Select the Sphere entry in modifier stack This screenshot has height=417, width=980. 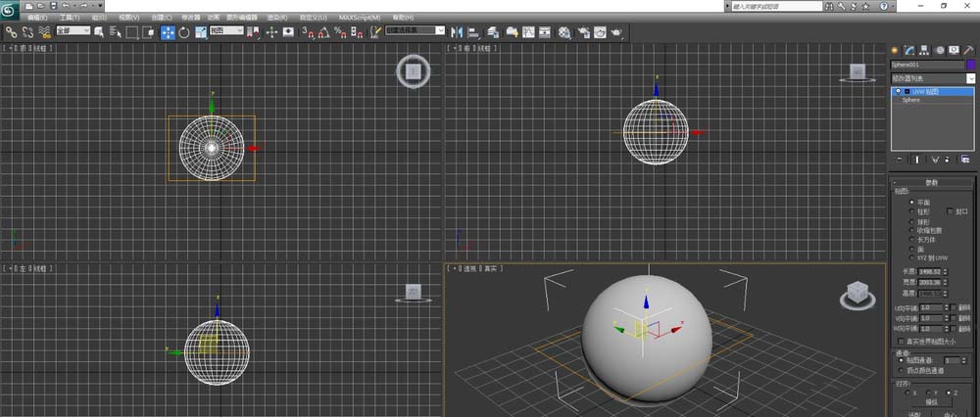911,100
